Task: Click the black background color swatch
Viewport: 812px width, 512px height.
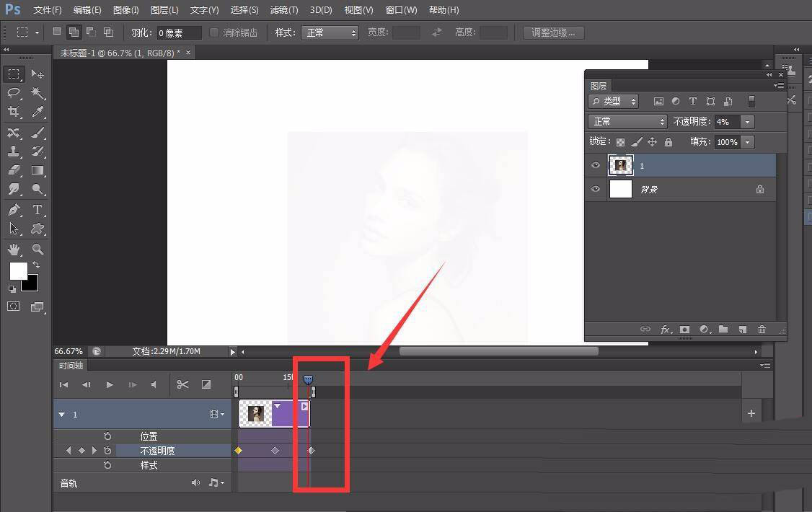Action: pos(32,285)
